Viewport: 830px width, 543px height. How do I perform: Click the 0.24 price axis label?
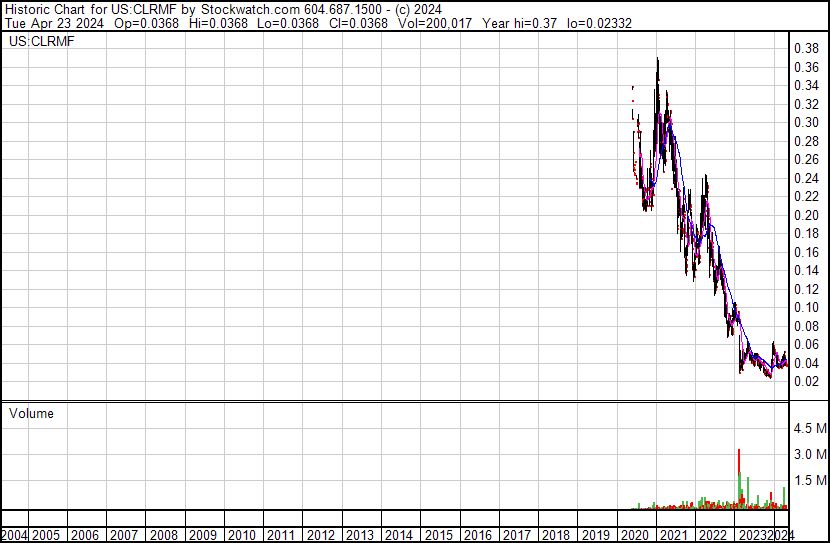coord(806,178)
